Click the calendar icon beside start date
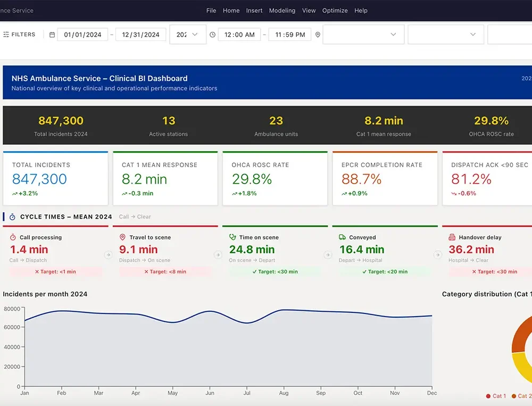 [x=52, y=35]
